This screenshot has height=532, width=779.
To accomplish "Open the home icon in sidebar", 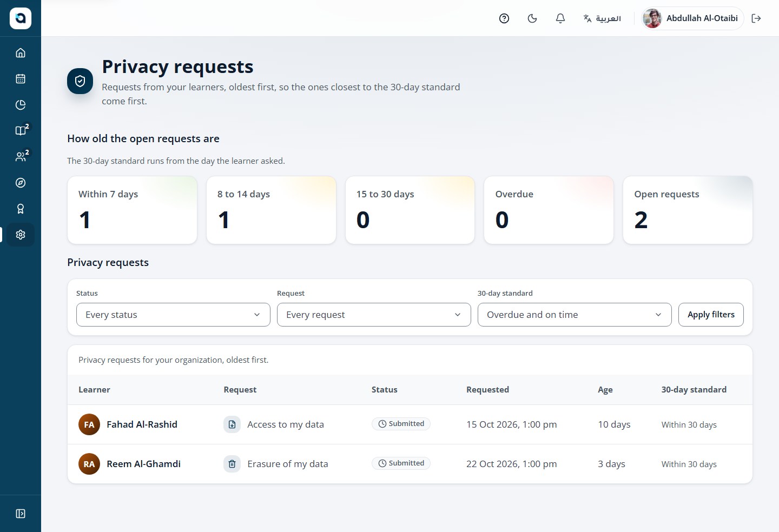I will (21, 53).
